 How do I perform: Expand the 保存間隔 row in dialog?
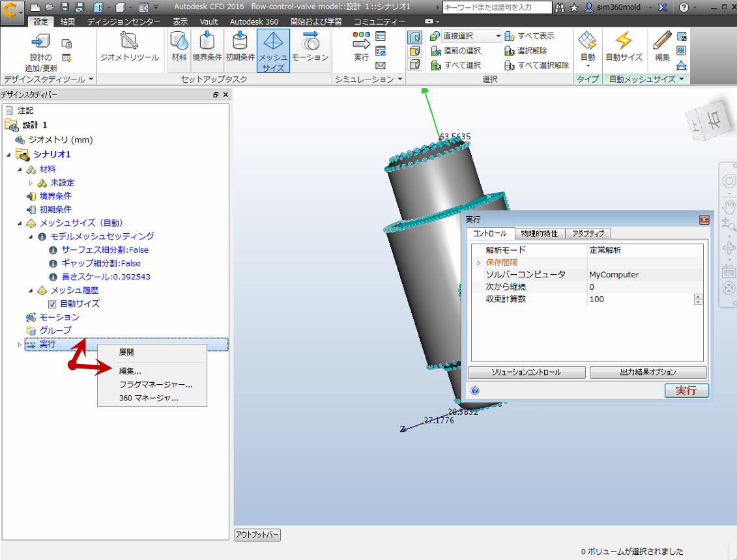coord(478,262)
